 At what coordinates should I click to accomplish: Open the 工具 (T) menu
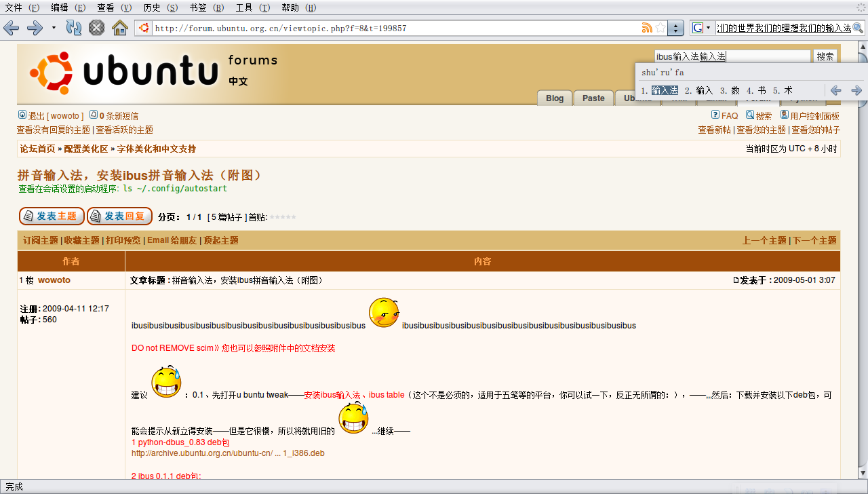[x=253, y=7]
